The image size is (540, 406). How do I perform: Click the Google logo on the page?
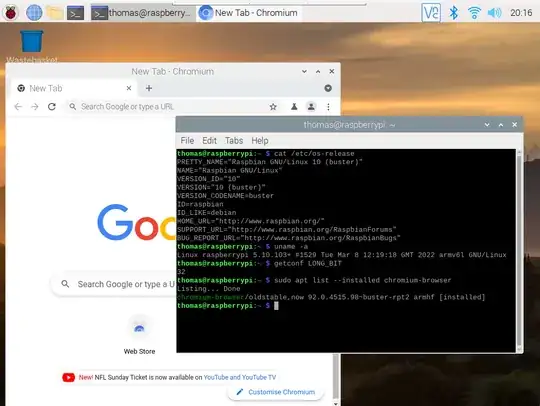click(x=136, y=222)
